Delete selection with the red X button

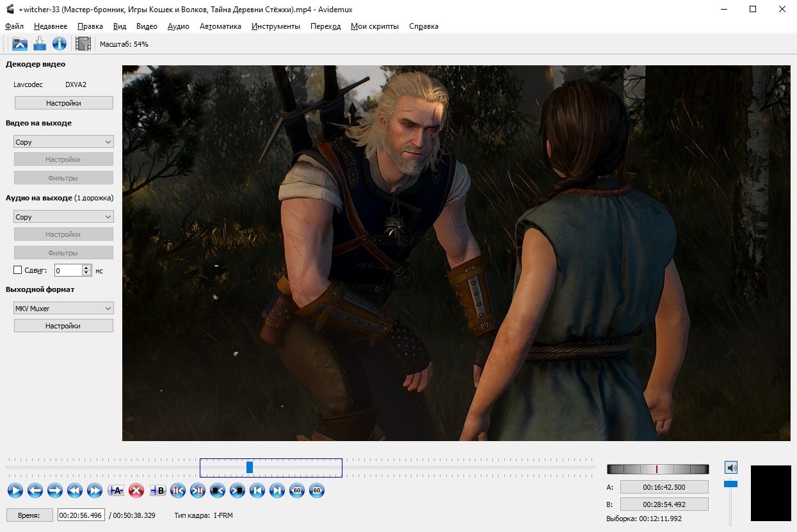coord(136,491)
